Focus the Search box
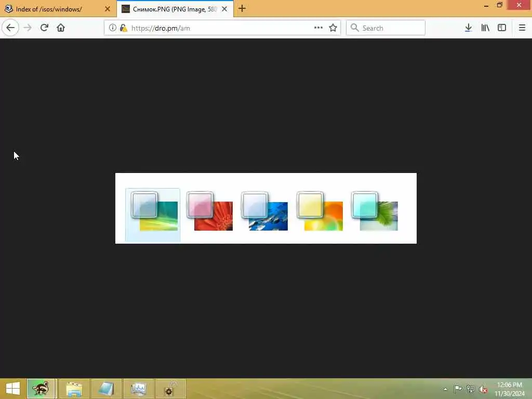Image resolution: width=532 pixels, height=399 pixels. (386, 28)
